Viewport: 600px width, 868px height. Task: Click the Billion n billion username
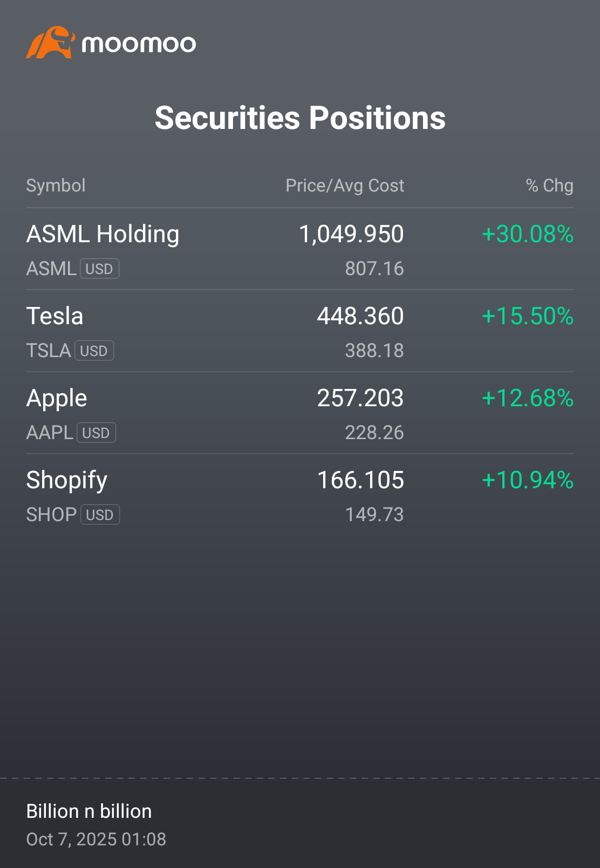click(x=89, y=811)
